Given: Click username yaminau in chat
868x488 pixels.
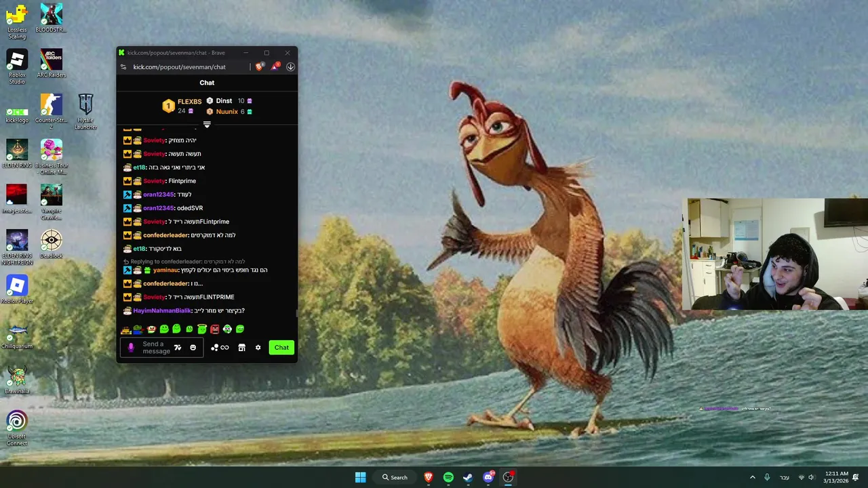Looking at the screenshot, I should (166, 270).
